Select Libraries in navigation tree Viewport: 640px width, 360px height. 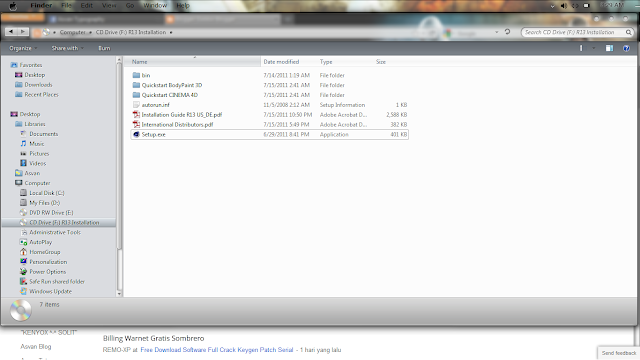tap(35, 124)
